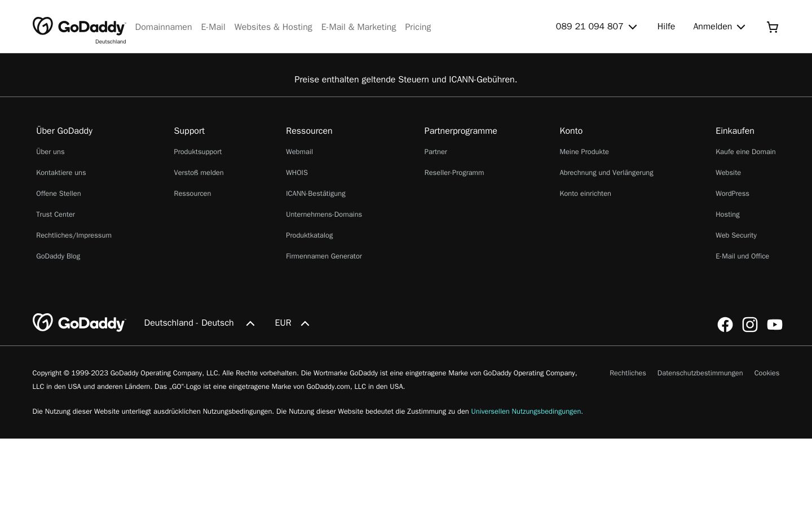Image resolution: width=812 pixels, height=508 pixels.
Task: Browse the Produktkatalog
Action: [x=309, y=235]
